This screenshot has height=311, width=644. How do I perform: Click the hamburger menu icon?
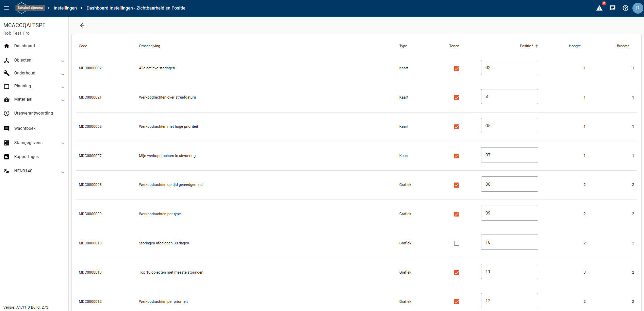(x=6, y=8)
